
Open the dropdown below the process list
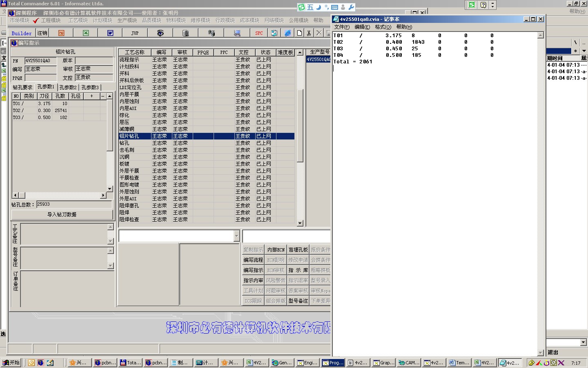(236, 236)
